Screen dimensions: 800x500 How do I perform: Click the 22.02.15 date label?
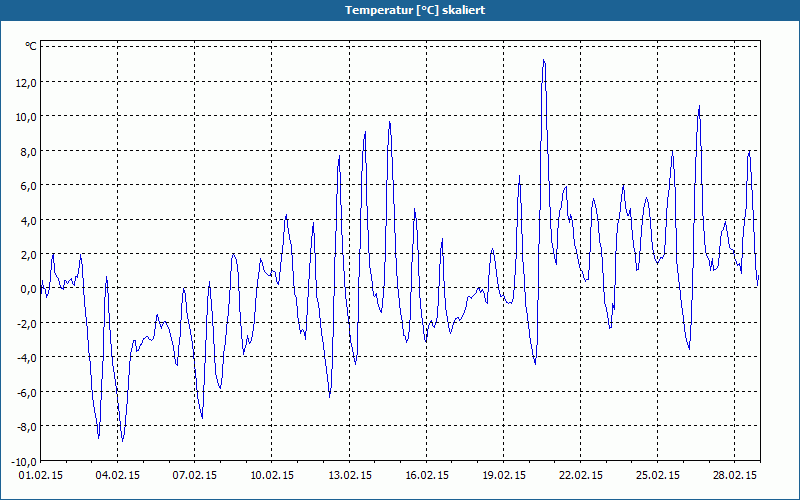click(x=581, y=475)
